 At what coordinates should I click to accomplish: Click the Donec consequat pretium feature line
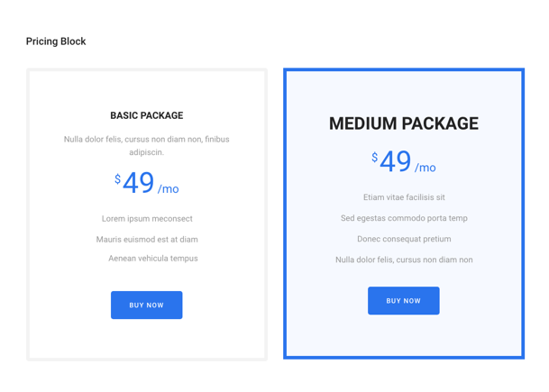403,239
